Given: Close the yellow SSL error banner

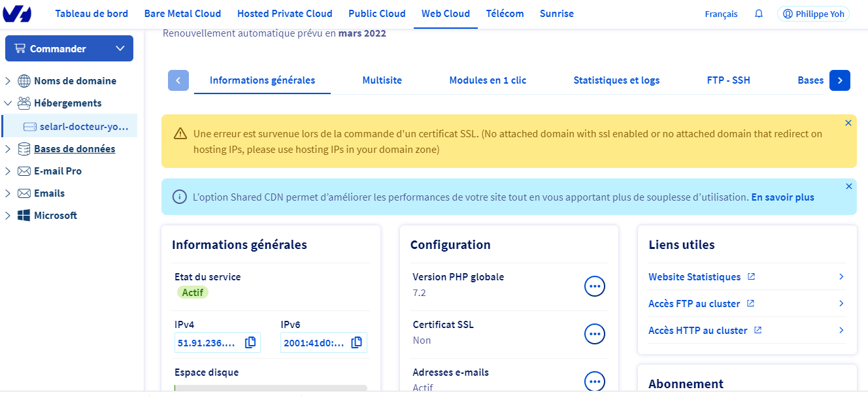Looking at the screenshot, I should pyautogui.click(x=848, y=123).
